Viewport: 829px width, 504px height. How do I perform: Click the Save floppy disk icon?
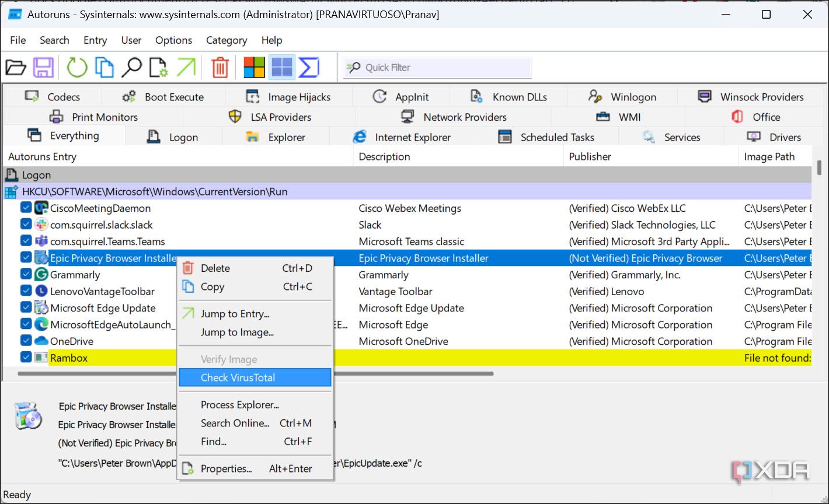(x=43, y=68)
